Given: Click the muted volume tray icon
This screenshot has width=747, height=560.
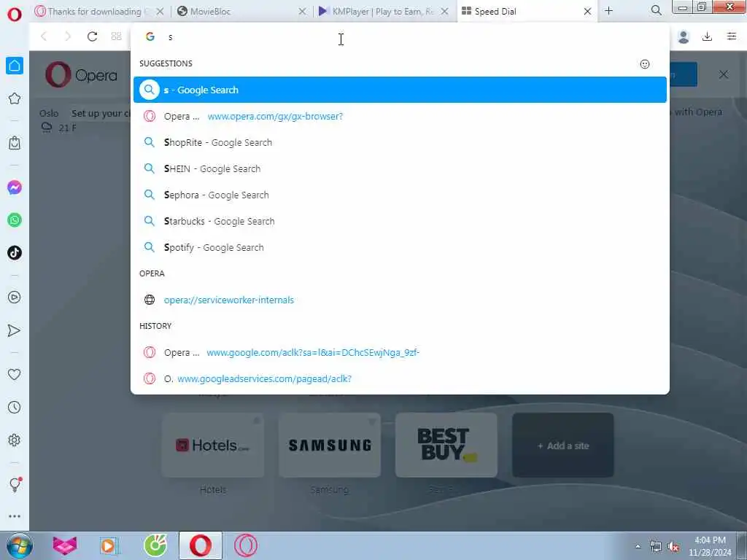Looking at the screenshot, I should 673,547.
